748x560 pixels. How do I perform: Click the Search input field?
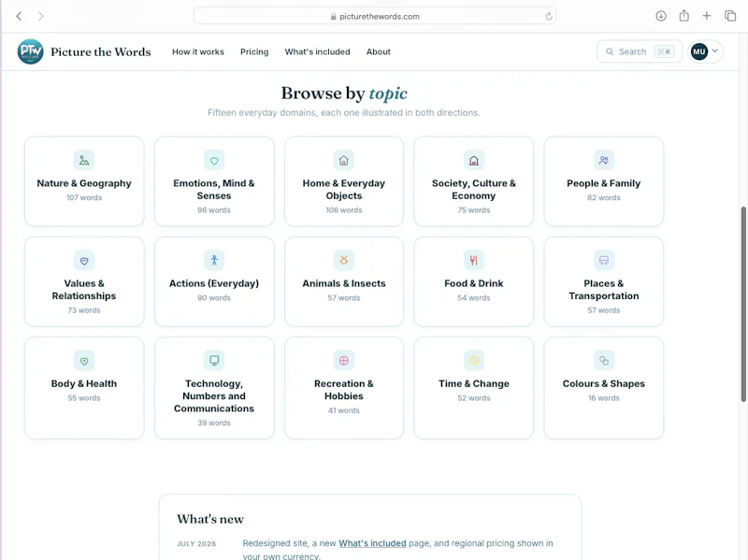(640, 51)
